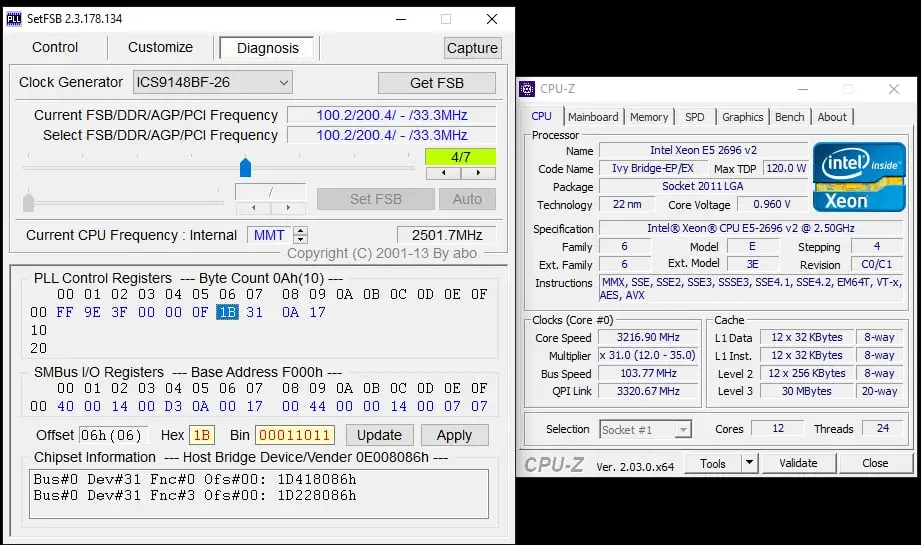Click the blue FSB frequency slider handle
The width and height of the screenshot is (921, 545).
tap(245, 167)
